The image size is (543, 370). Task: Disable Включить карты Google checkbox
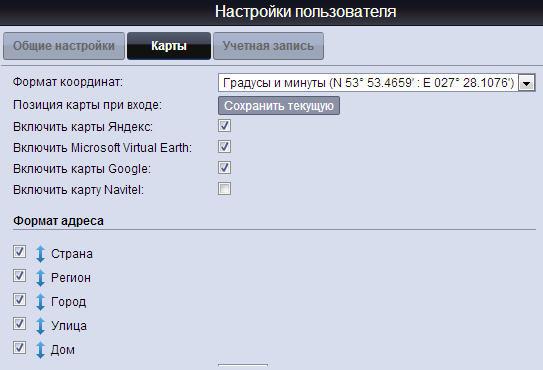[x=224, y=168]
